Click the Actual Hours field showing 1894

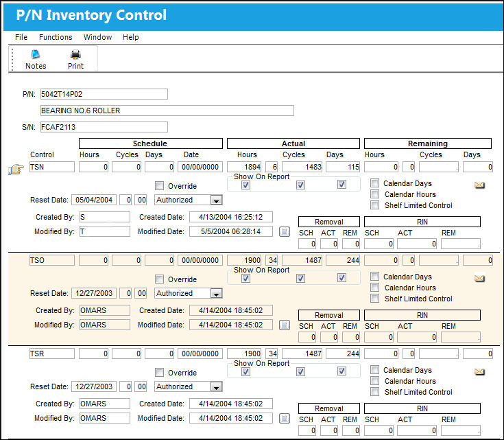click(x=244, y=167)
